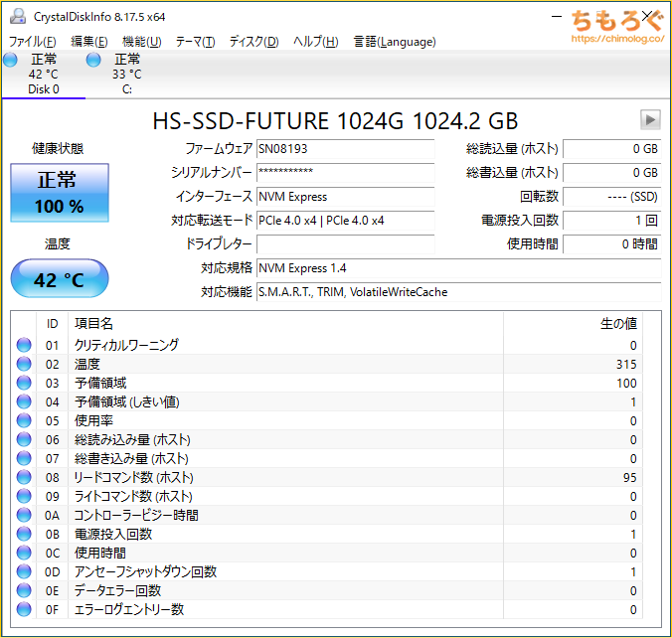Click the next disk arrow button
This screenshot has width=672, height=638.
point(650,119)
